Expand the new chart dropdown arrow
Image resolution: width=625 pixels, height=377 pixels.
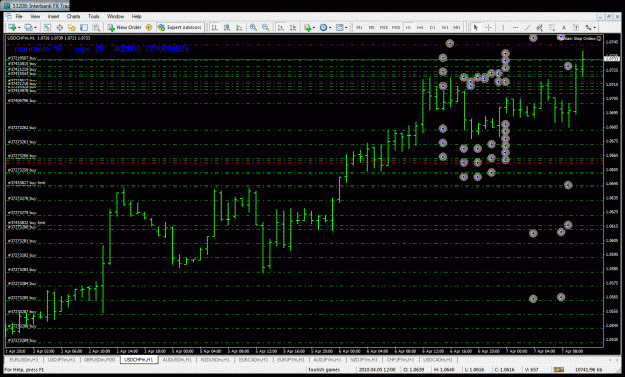19,27
